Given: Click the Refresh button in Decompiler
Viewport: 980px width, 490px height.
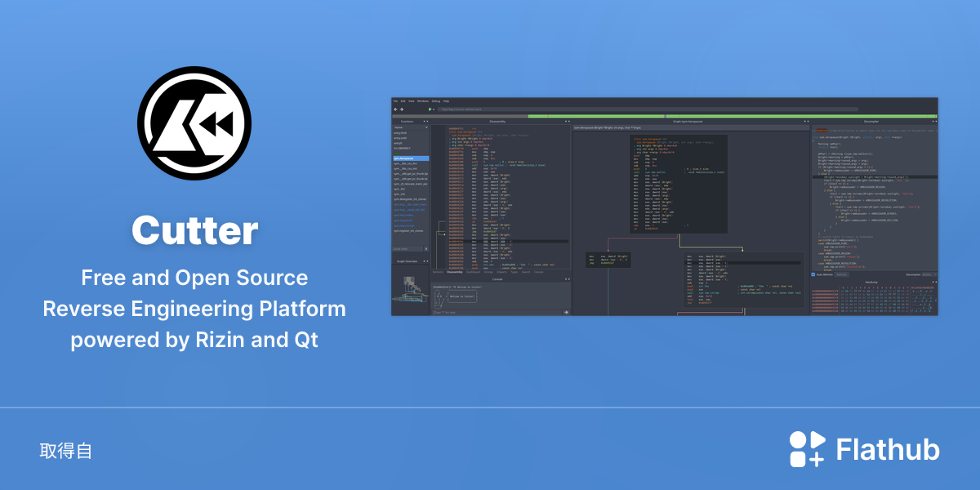Looking at the screenshot, I should 842,274.
